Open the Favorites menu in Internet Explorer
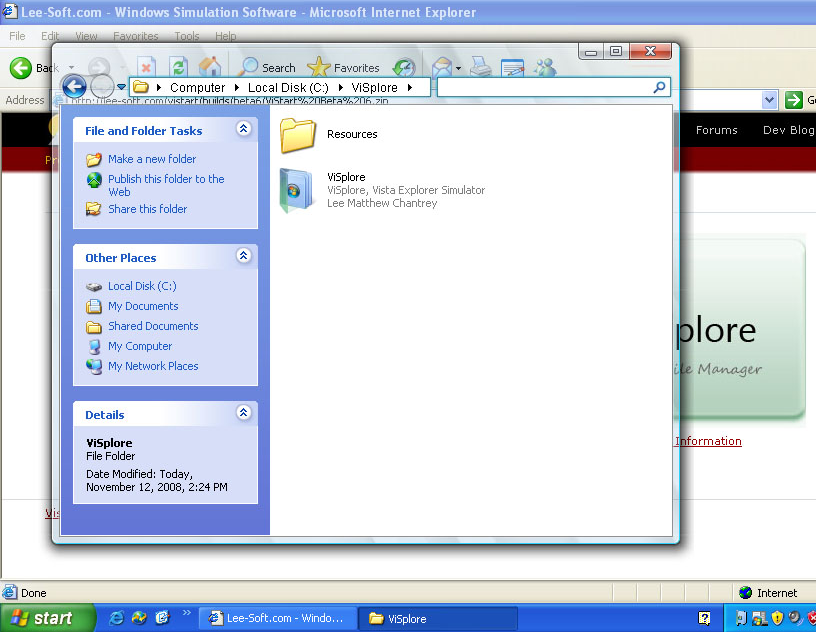816x632 pixels. point(136,36)
